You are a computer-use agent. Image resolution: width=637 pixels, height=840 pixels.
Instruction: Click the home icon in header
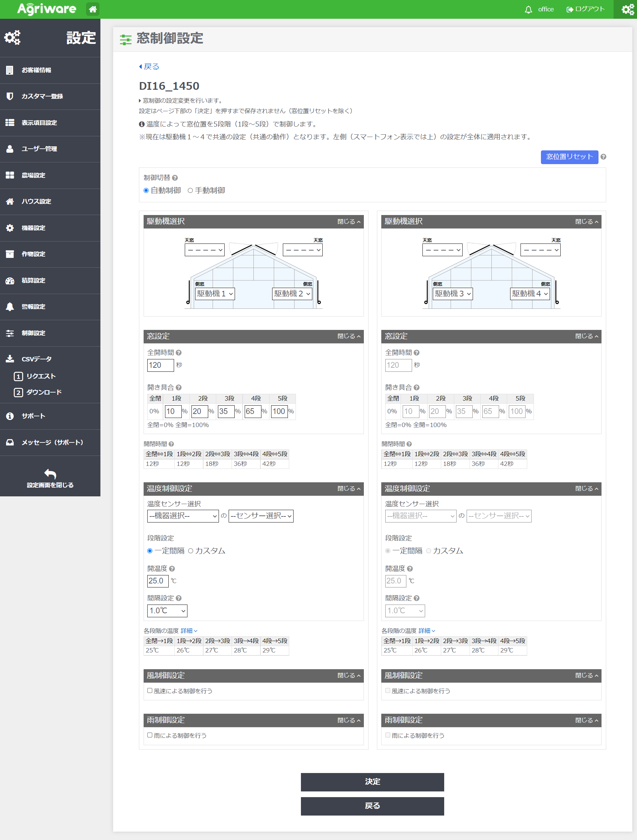point(93,9)
